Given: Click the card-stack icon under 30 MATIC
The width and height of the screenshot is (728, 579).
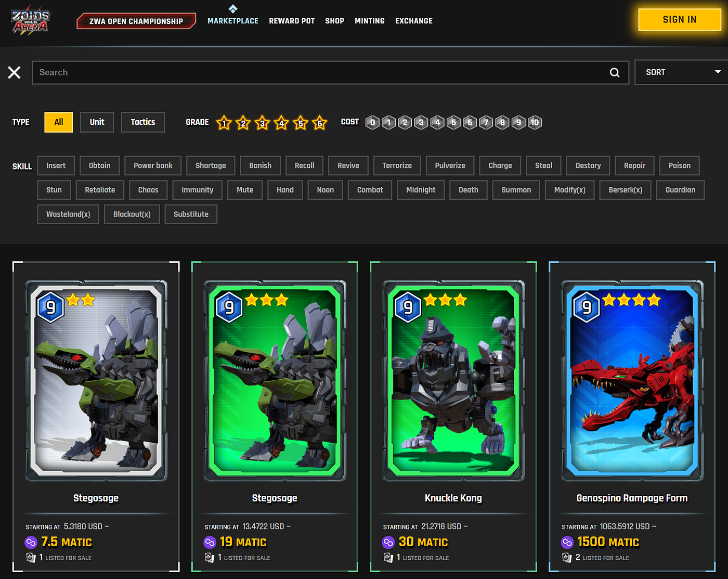Looking at the screenshot, I should [388, 558].
